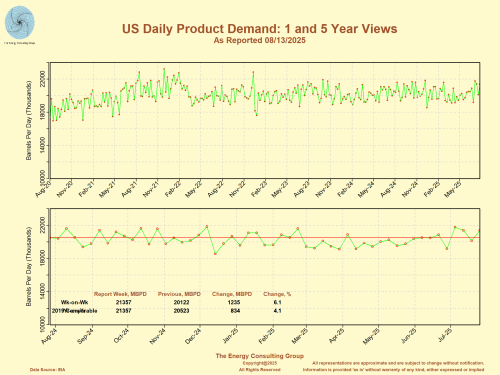Click the Nov-22 x-axis label on upper chart
Viewport: 500px width, 375px height.
tap(238, 189)
